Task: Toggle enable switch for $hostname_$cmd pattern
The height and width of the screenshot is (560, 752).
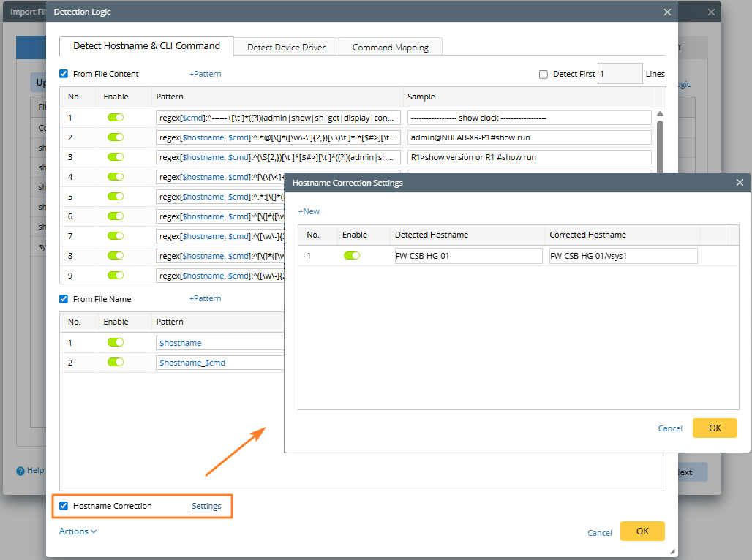Action: coord(116,362)
